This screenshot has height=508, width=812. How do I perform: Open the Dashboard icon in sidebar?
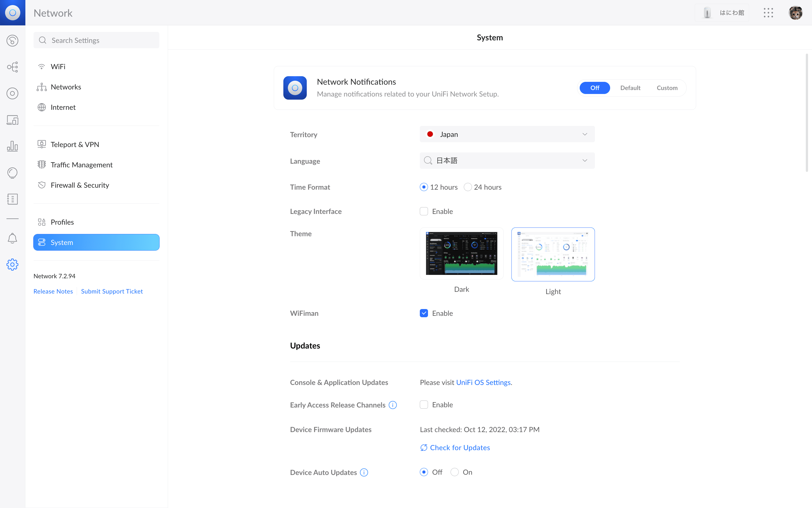tap(12, 41)
